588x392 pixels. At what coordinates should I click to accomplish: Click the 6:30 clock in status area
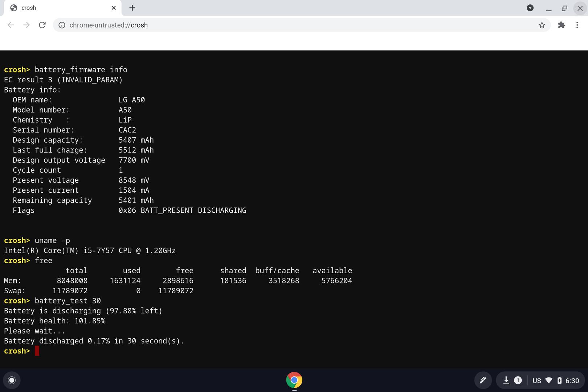[572, 380]
